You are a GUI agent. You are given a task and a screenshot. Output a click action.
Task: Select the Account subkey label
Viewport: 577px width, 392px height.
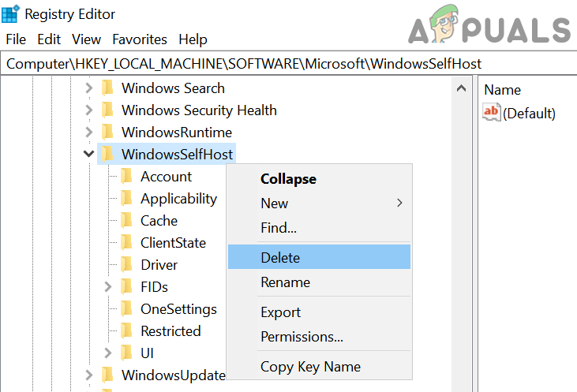pyautogui.click(x=166, y=177)
